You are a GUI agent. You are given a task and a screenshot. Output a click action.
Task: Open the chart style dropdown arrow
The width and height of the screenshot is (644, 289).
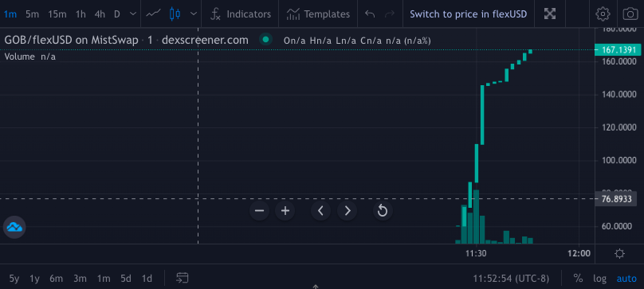pyautogui.click(x=194, y=14)
